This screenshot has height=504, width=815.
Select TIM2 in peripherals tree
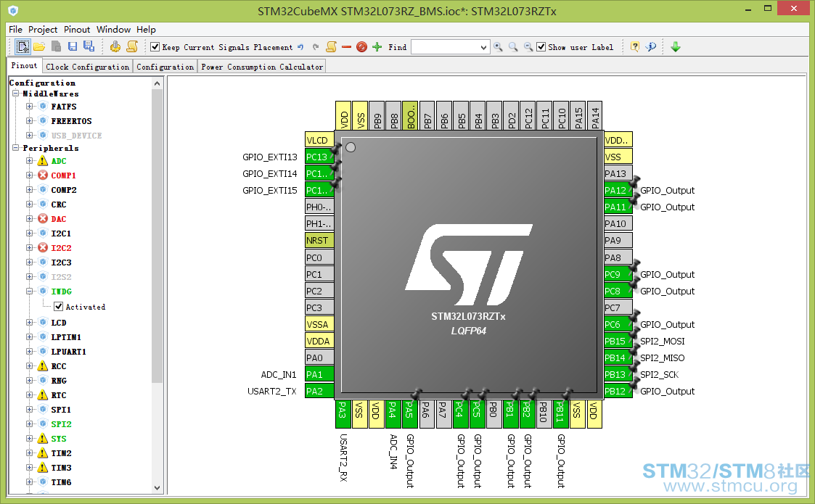(61, 453)
